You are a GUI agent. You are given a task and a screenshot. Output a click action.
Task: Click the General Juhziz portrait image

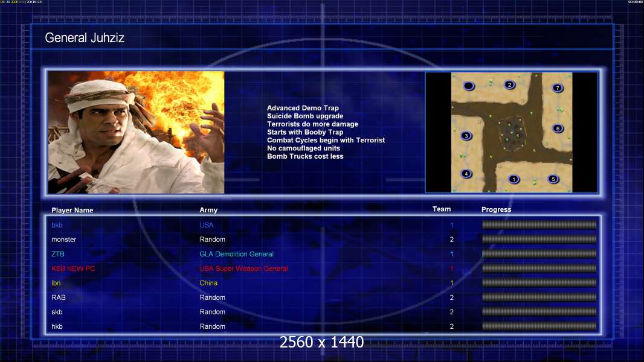point(136,132)
